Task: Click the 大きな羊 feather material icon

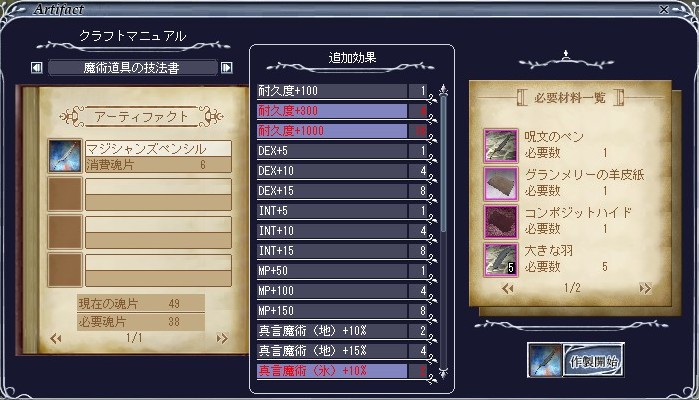Action: point(501,260)
